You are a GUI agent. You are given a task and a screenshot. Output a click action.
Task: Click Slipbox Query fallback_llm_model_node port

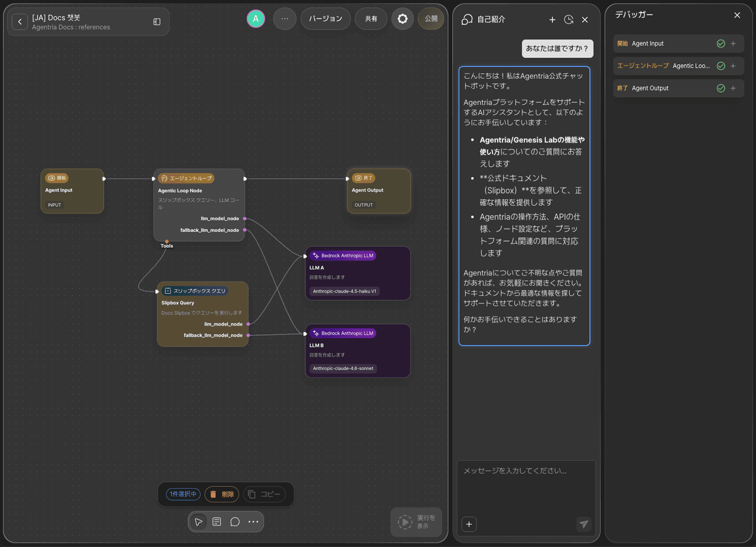pyautogui.click(x=248, y=335)
